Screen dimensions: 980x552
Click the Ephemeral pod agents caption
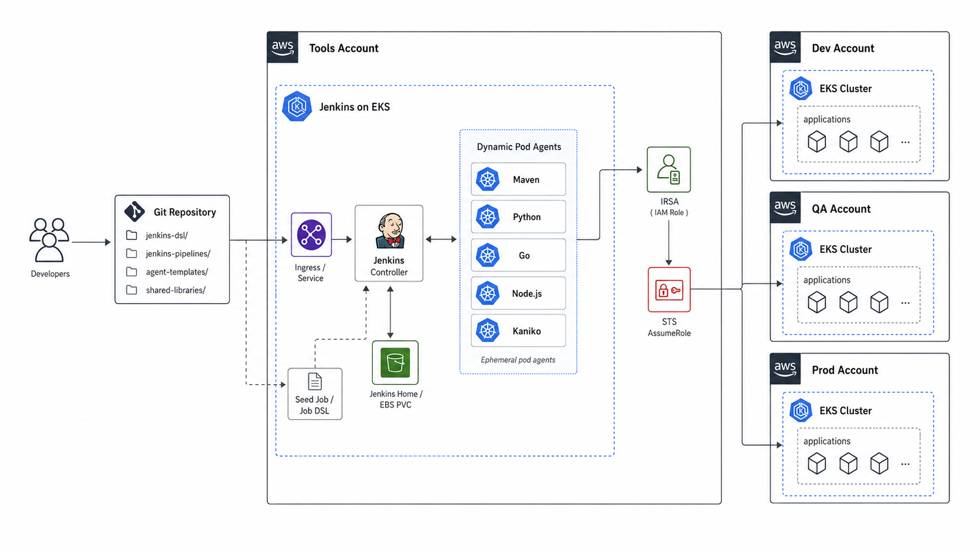click(518, 360)
